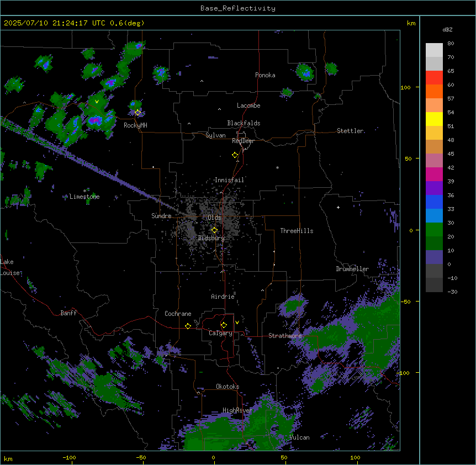Click the HighRiver town label

pyautogui.click(x=237, y=410)
